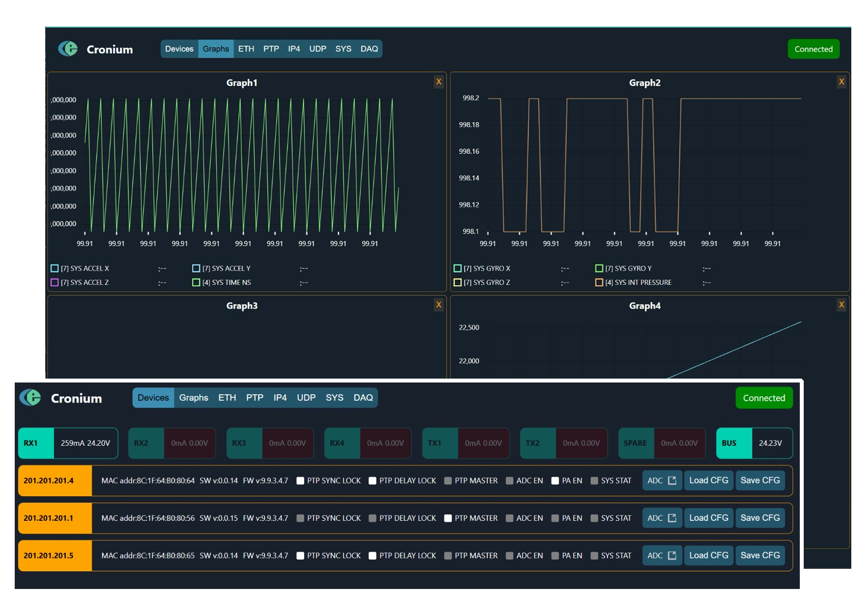Screen dimensions: 868x613
Task: Click Save CFG for device 201.201.201.4
Action: [x=760, y=480]
